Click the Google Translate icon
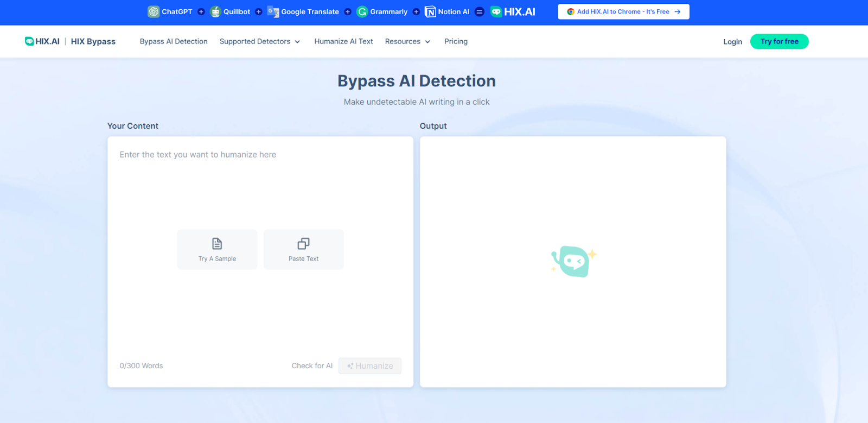This screenshot has width=868, height=423. [x=273, y=11]
